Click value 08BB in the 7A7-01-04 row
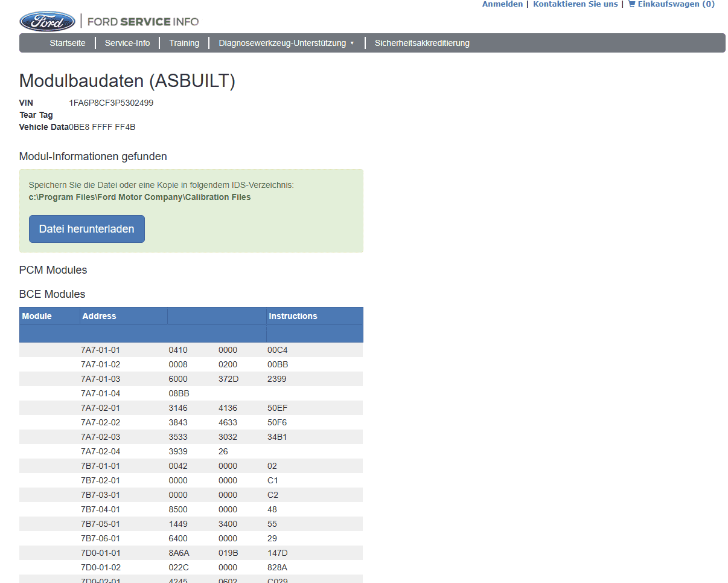728x583 pixels. (179, 393)
